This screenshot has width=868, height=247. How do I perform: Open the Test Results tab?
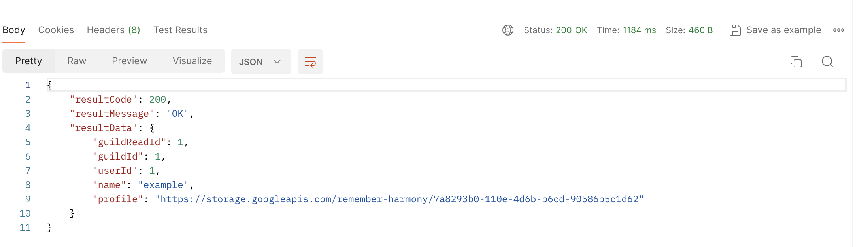[x=180, y=30]
